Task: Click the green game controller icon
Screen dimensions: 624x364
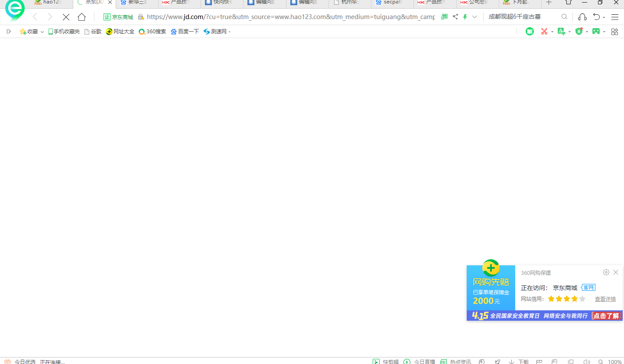Action: click(x=596, y=32)
